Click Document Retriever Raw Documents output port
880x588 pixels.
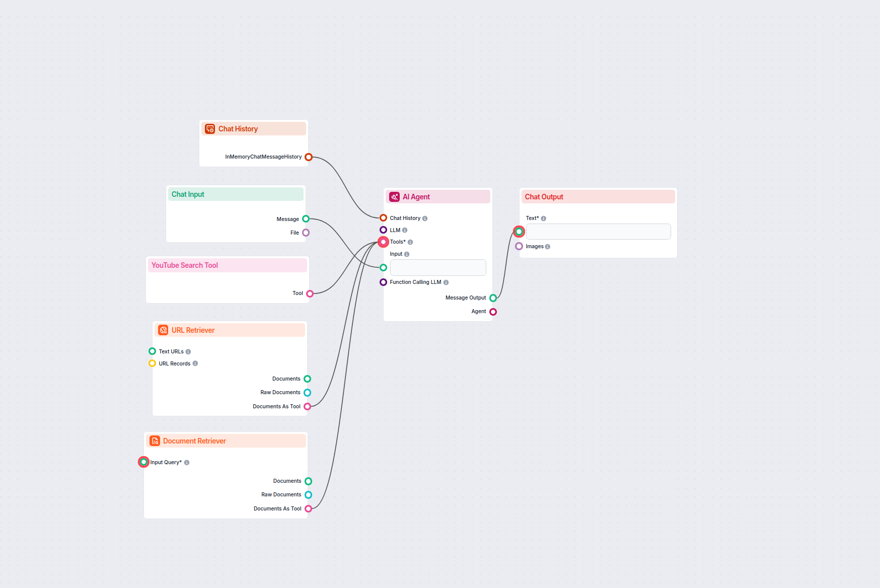pyautogui.click(x=308, y=495)
